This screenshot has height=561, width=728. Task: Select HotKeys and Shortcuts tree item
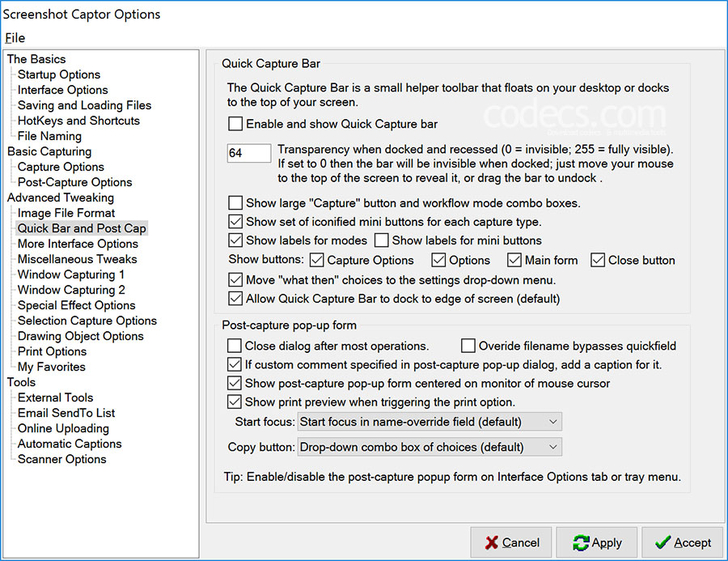pyautogui.click(x=78, y=121)
